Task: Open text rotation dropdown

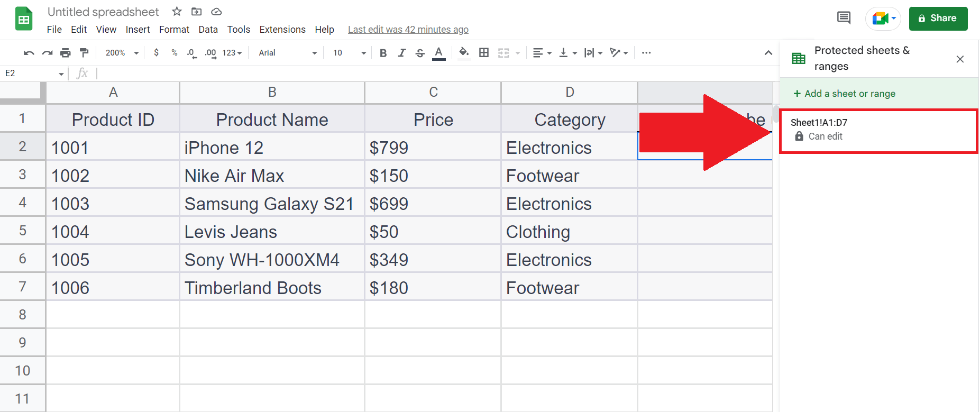Action: 619,53
